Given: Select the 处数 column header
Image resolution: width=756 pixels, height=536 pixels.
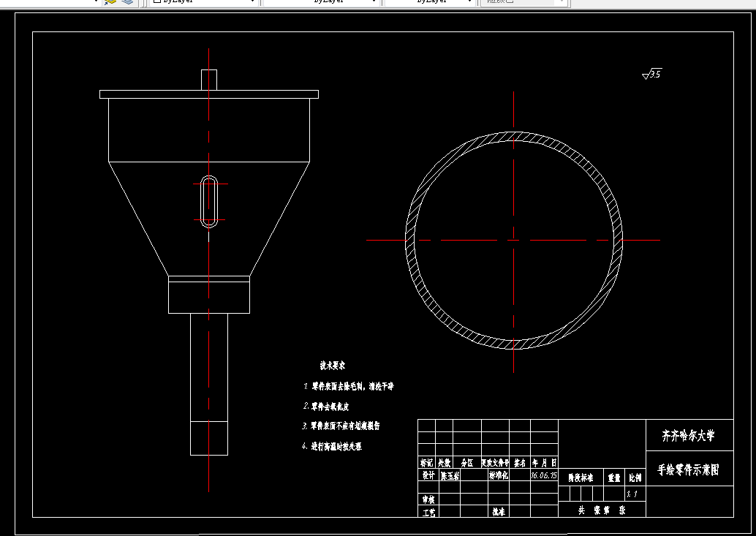Looking at the screenshot, I should [x=444, y=463].
